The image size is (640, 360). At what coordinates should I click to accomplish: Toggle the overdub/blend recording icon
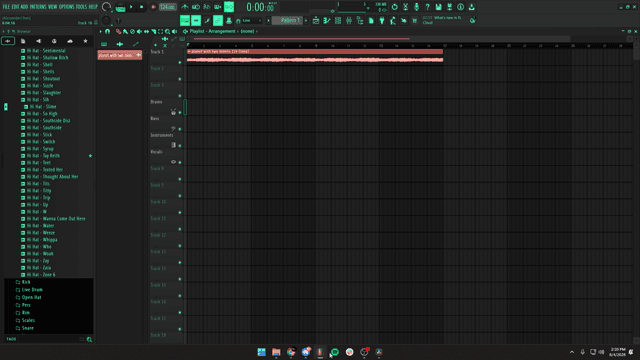tap(218, 7)
